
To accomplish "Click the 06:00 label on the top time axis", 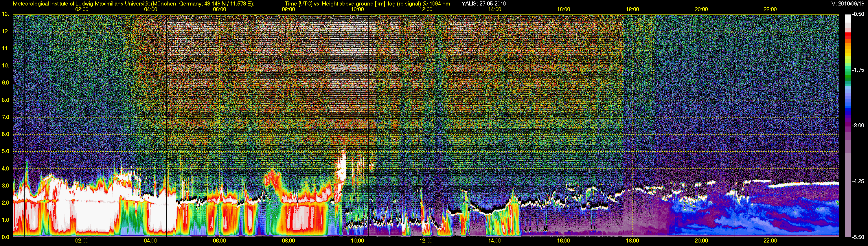I will (219, 9).
